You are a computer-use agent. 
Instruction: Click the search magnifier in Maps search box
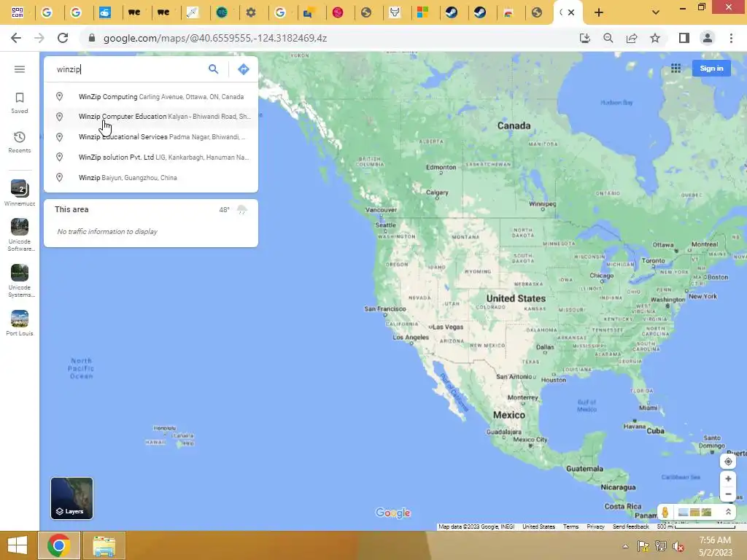[x=214, y=69]
